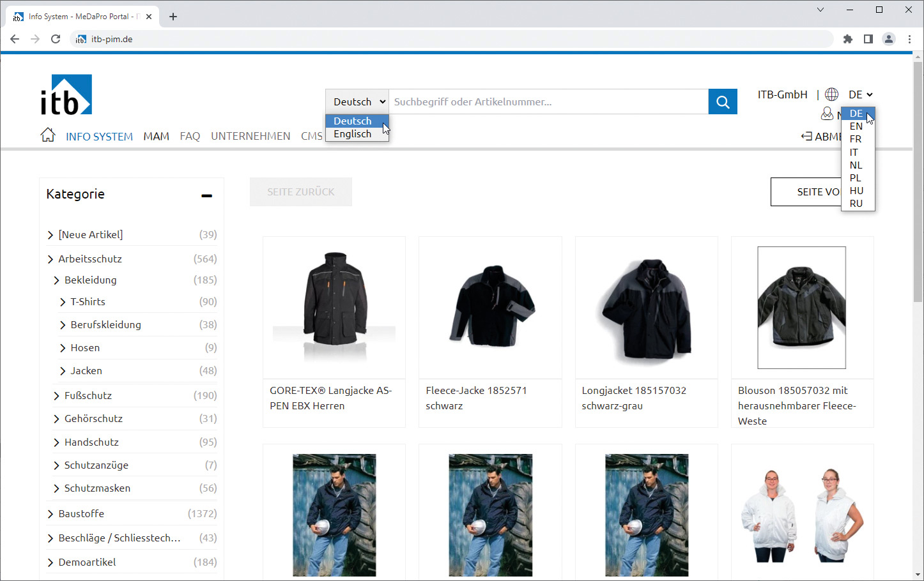Click the globe language icon
This screenshot has width=924, height=581.
pos(831,94)
